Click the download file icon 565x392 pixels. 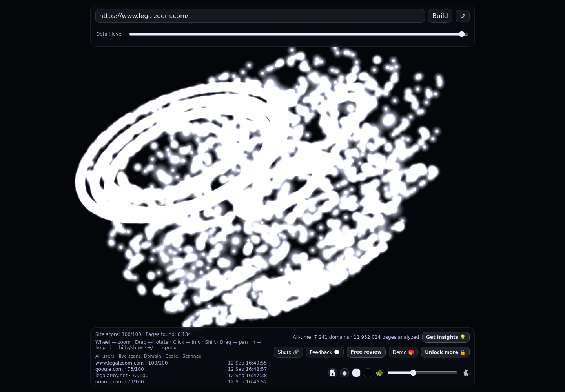pos(333,373)
